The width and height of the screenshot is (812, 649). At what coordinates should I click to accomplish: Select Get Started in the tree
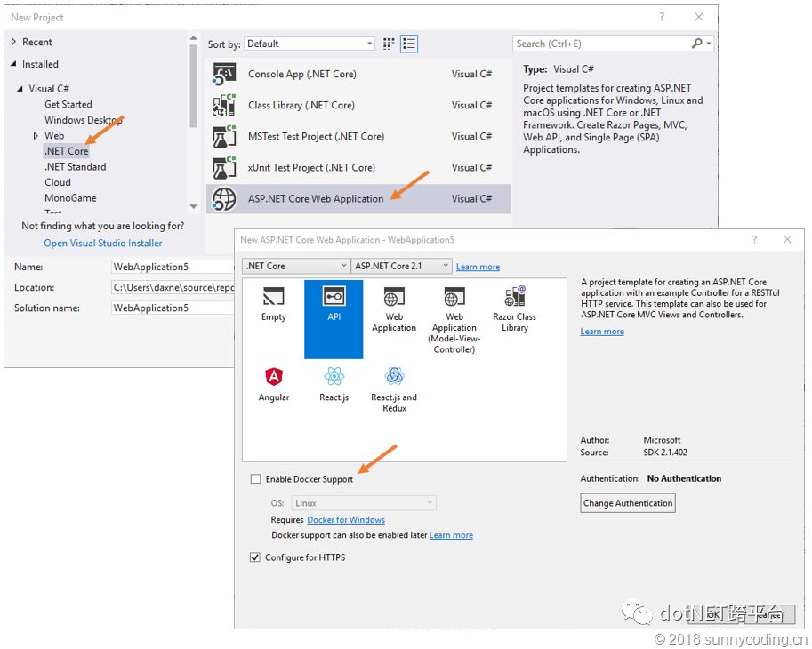68,104
